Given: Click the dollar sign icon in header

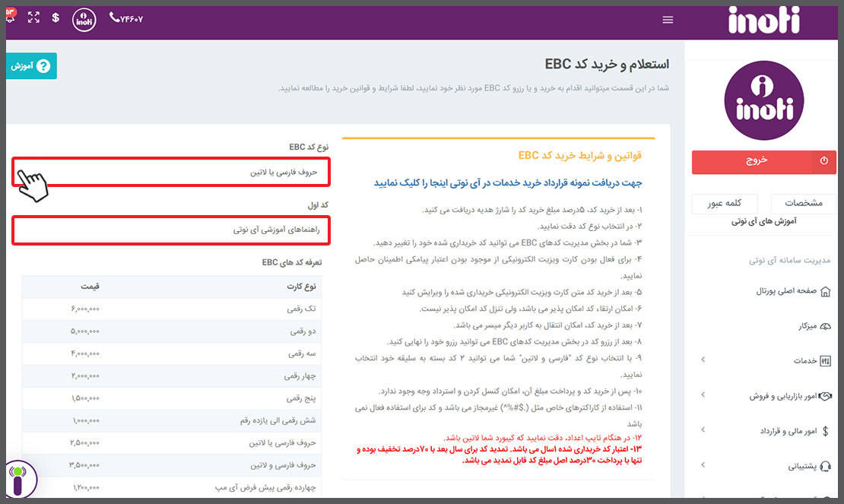Looking at the screenshot, I should [x=56, y=17].
